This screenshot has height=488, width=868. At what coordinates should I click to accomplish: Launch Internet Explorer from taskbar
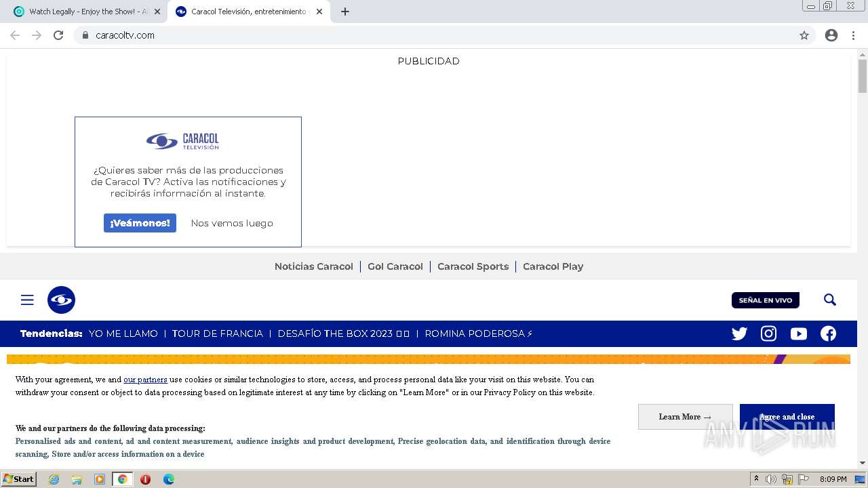pyautogui.click(x=54, y=479)
